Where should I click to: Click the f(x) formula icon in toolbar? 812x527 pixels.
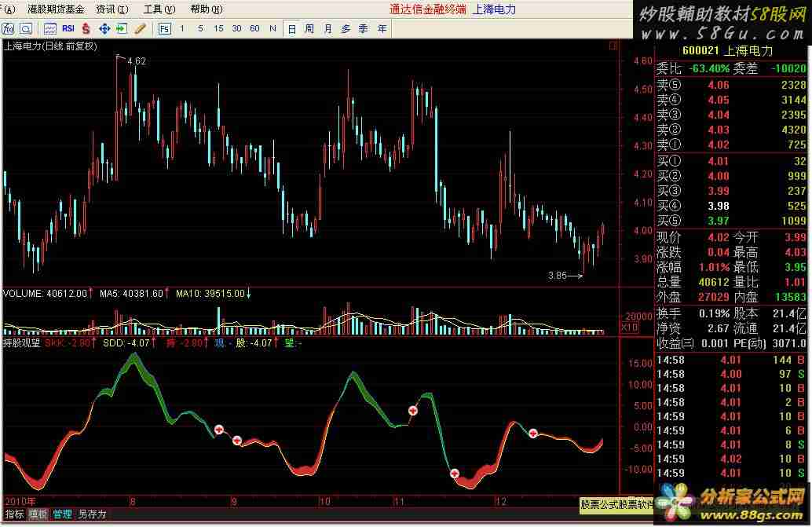pyautogui.click(x=9, y=29)
